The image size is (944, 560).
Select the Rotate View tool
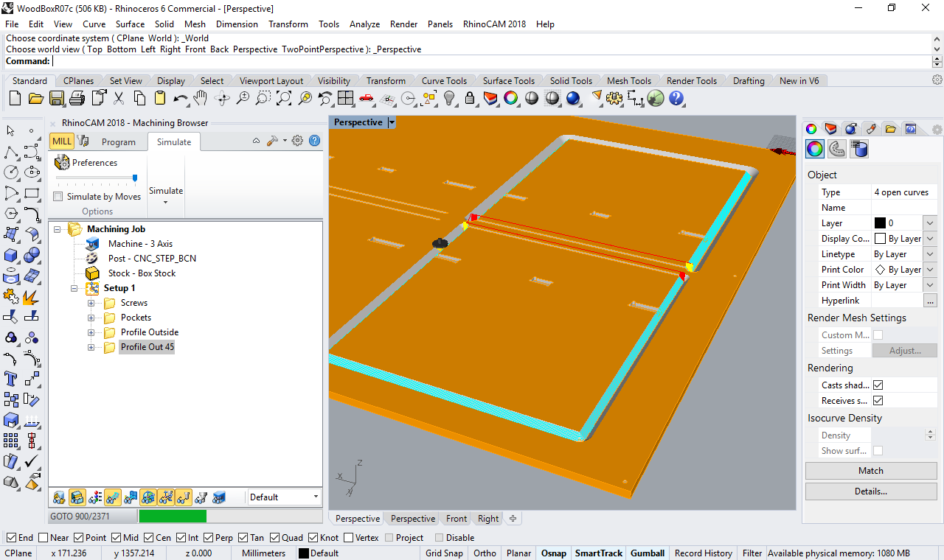point(222,98)
